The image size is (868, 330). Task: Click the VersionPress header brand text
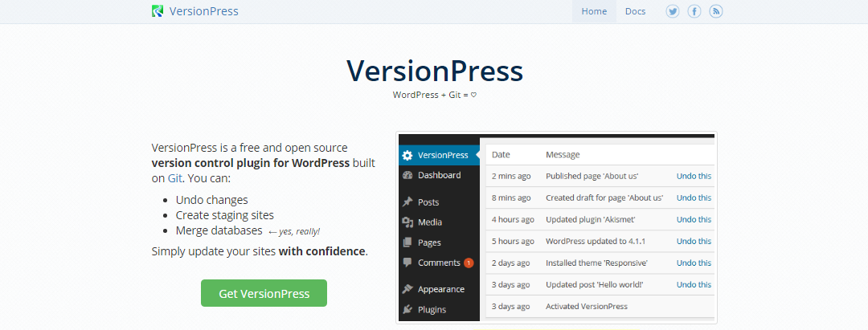203,11
